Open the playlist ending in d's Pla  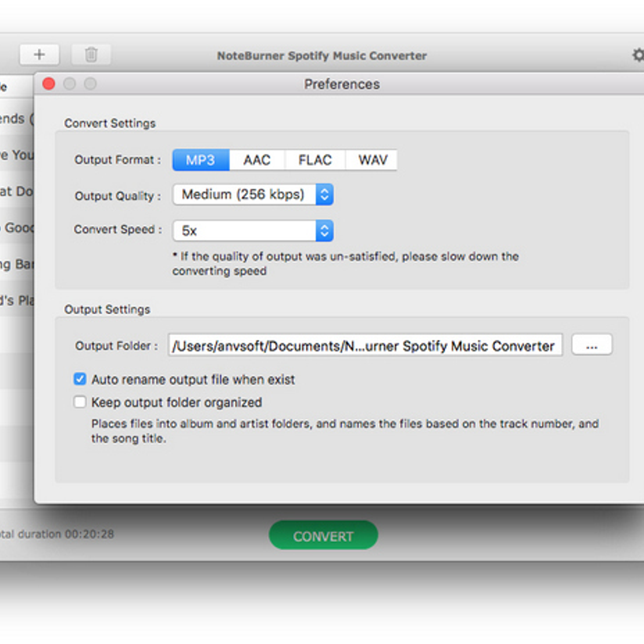pos(16,300)
